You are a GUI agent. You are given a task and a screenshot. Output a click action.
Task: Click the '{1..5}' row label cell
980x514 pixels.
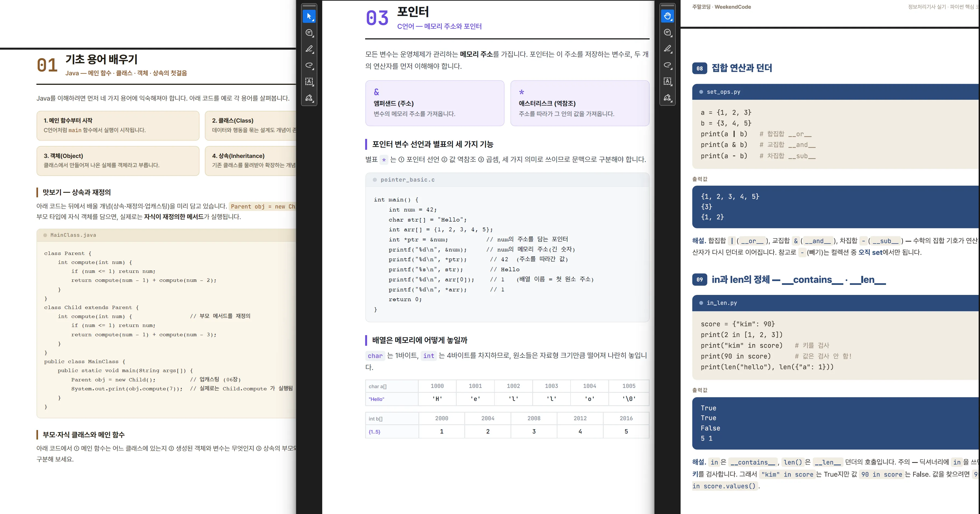[392, 432]
